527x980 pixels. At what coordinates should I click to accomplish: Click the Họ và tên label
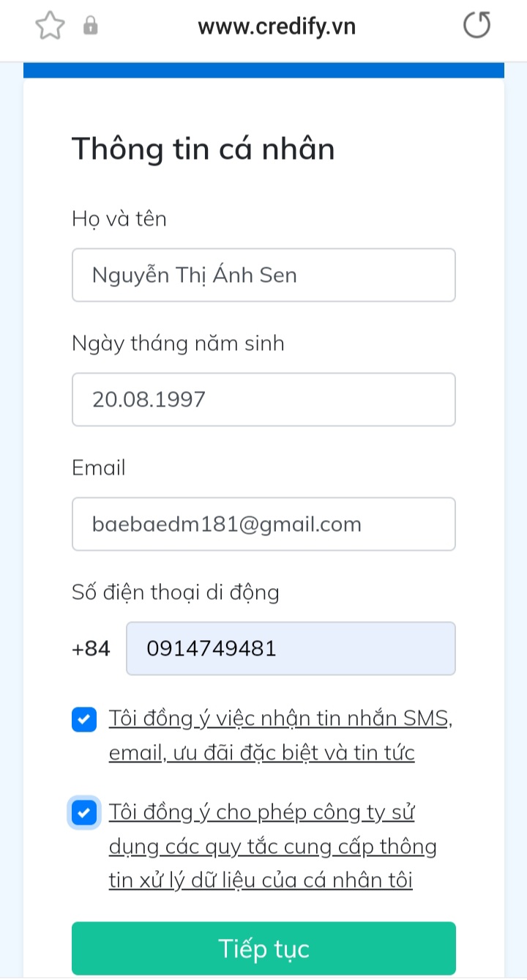(119, 218)
